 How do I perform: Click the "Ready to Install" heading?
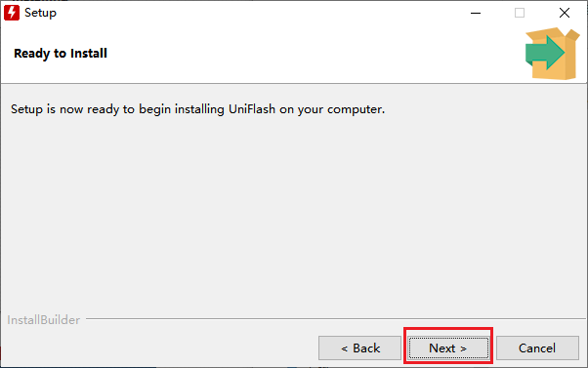(x=61, y=54)
